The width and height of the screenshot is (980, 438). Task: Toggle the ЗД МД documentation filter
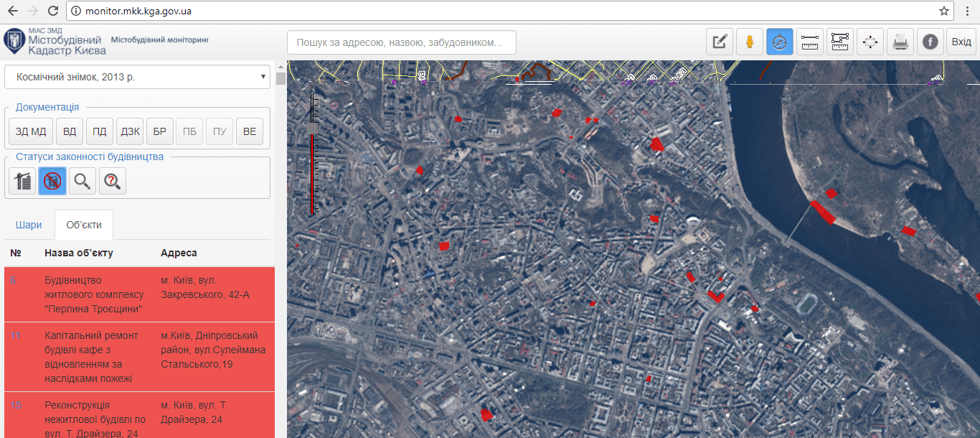pos(31,131)
